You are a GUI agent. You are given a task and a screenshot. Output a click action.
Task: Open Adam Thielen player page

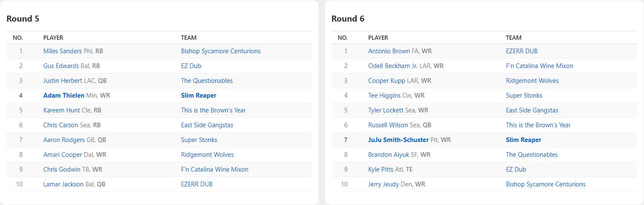pos(64,96)
